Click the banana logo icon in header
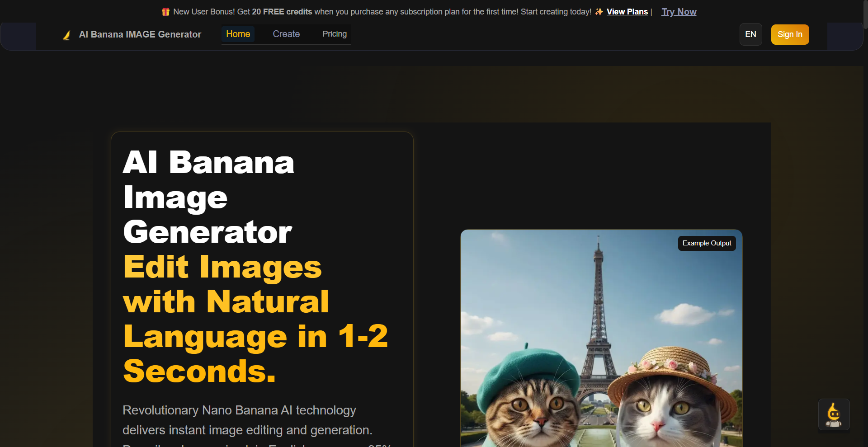Screen dimensions: 868x447 [67, 35]
